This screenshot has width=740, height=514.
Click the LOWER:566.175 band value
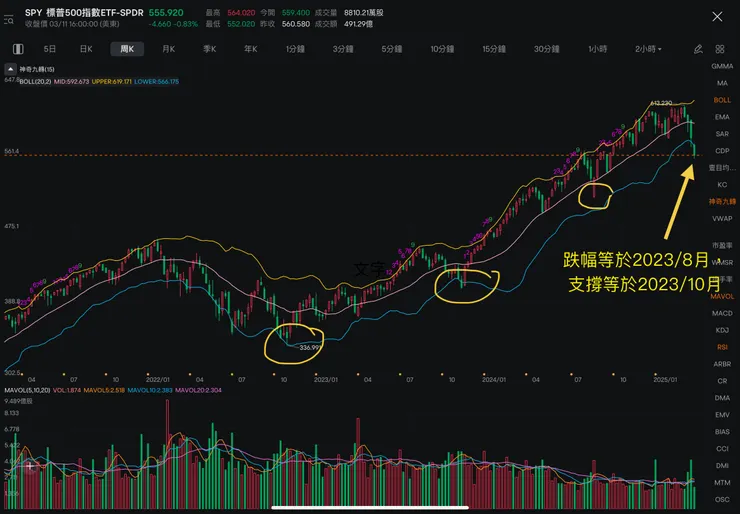click(157, 82)
